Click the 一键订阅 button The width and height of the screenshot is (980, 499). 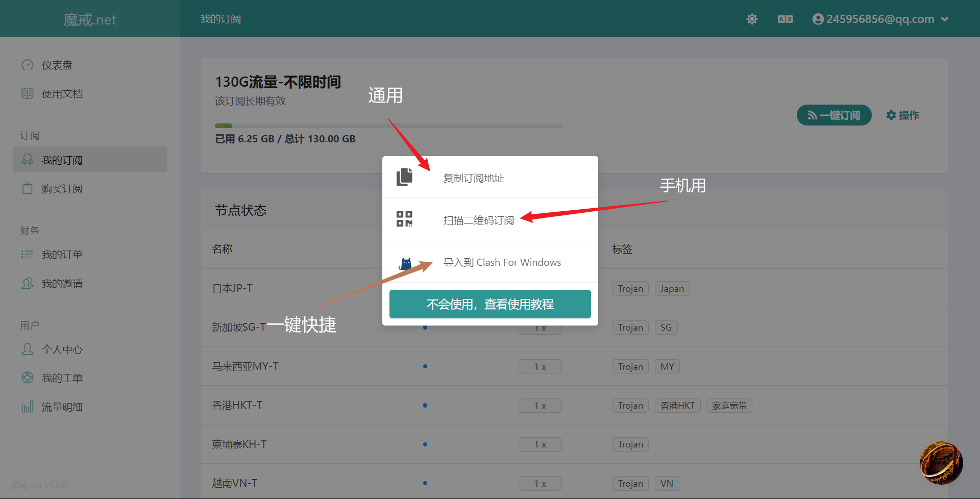[834, 115]
